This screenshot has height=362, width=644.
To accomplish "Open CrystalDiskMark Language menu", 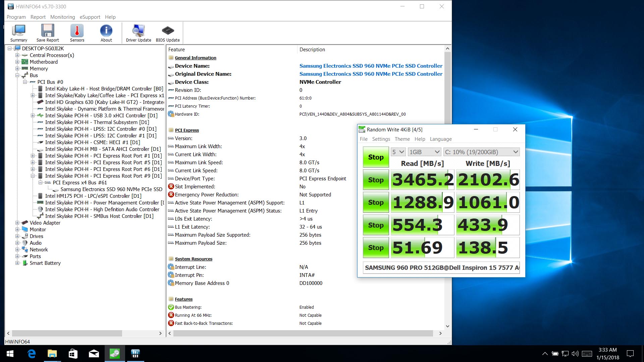I will click(x=441, y=139).
